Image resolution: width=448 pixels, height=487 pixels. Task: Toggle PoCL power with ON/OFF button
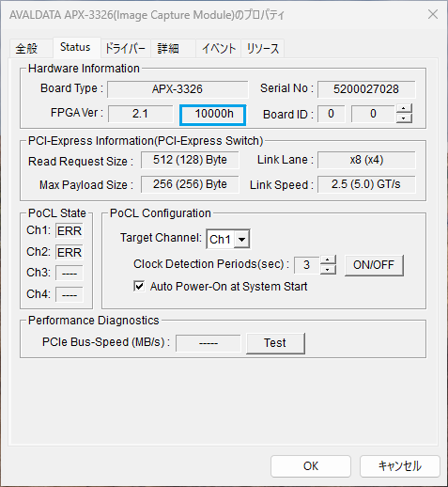tap(374, 265)
